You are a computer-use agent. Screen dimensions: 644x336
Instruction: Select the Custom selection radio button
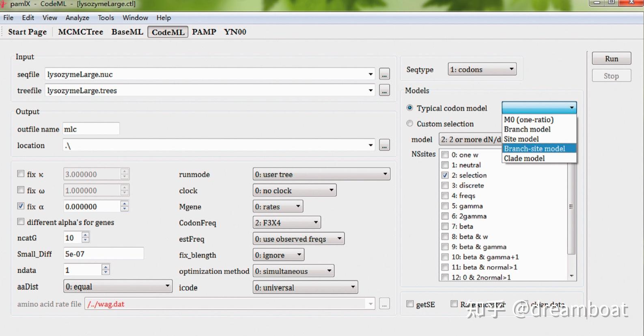[410, 124]
